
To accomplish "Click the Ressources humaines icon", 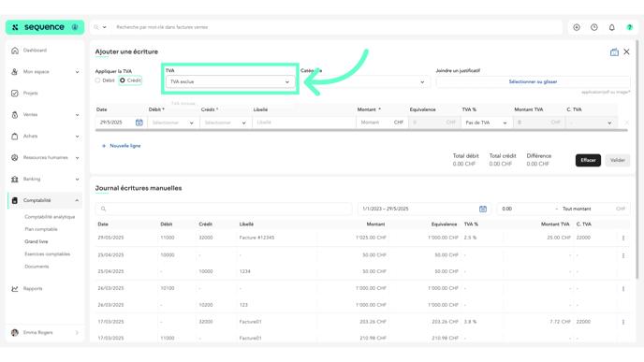I will [x=15, y=157].
